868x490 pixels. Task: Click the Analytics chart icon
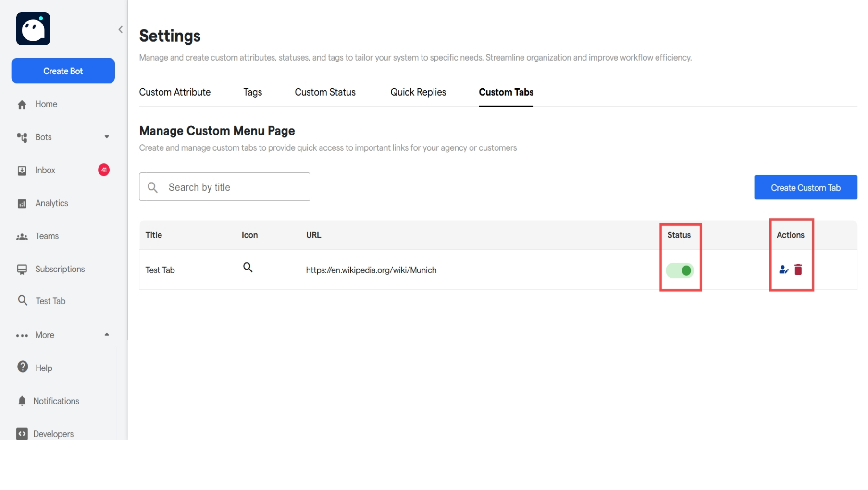[22, 204]
